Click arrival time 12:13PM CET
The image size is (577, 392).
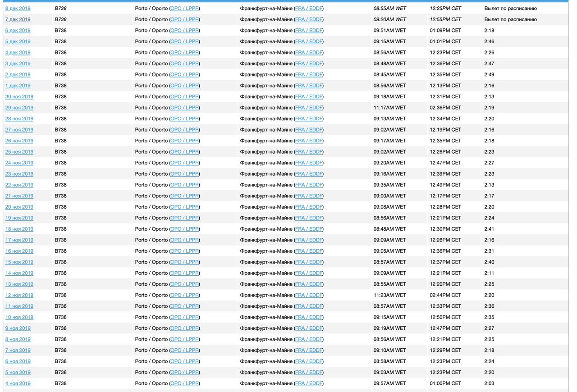pos(445,86)
